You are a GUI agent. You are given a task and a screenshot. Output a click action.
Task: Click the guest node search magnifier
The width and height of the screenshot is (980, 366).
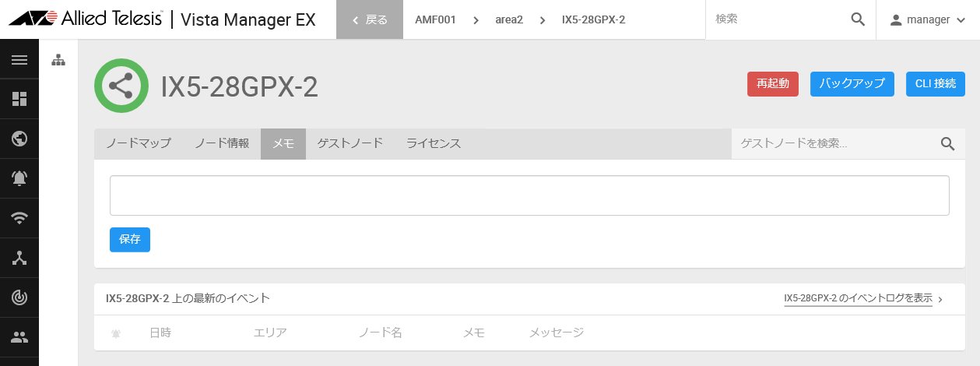(947, 143)
